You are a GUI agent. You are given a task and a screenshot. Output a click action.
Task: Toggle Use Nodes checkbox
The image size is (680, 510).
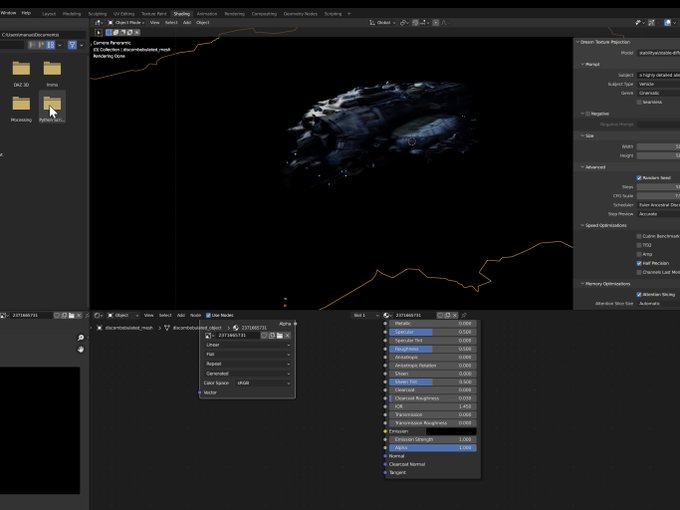point(208,315)
